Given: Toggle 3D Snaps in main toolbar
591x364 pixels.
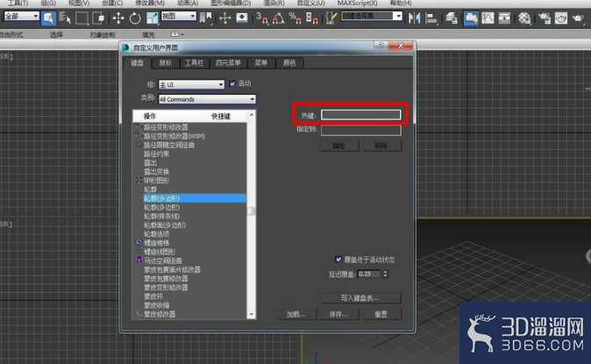Looking at the screenshot, I should pos(262,18).
